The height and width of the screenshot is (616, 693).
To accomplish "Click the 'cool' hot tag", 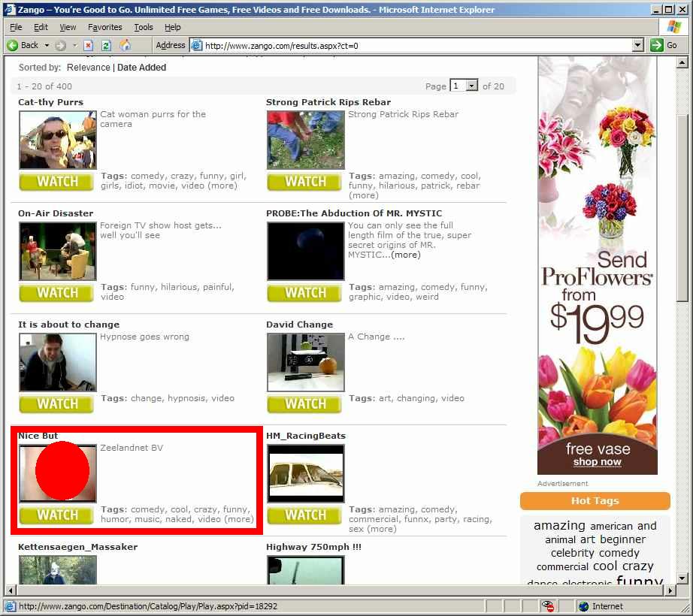I will pyautogui.click(x=604, y=566).
